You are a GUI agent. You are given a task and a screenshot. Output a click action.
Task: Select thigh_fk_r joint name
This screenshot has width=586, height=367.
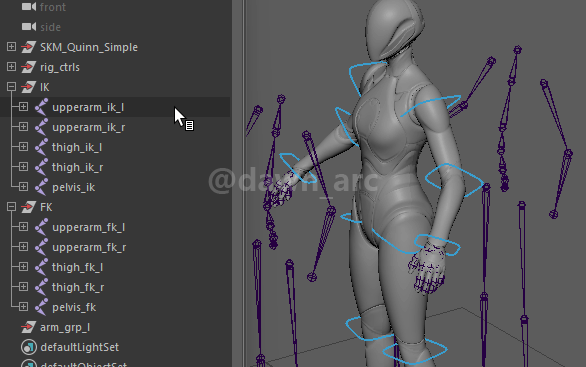click(78, 287)
